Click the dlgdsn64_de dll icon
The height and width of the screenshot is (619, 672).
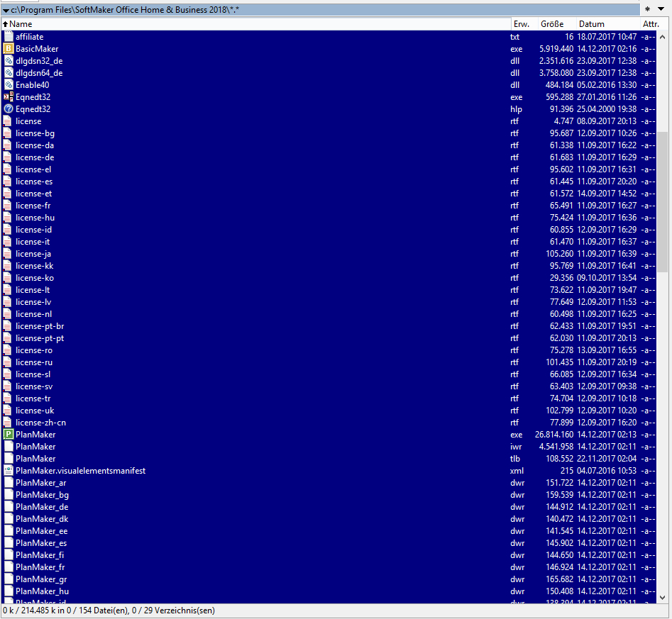[8, 73]
